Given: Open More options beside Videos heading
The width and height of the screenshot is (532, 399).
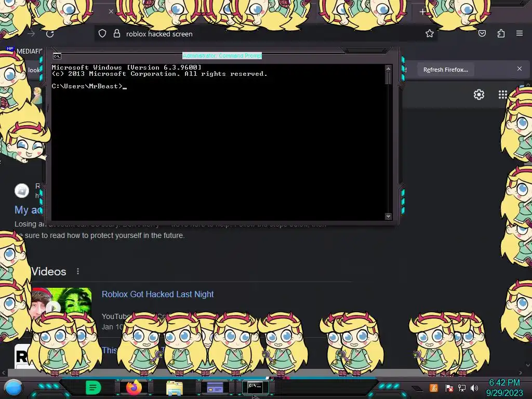Looking at the screenshot, I should point(78,271).
